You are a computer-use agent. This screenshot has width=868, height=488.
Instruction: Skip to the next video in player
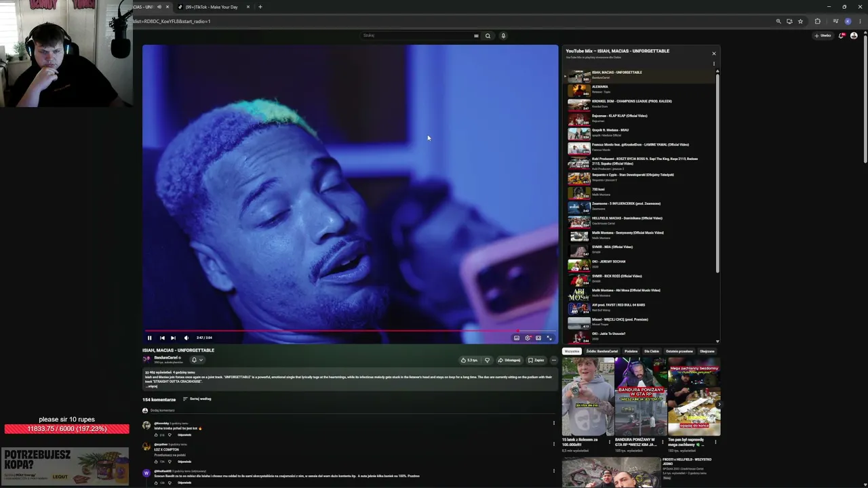point(173,338)
